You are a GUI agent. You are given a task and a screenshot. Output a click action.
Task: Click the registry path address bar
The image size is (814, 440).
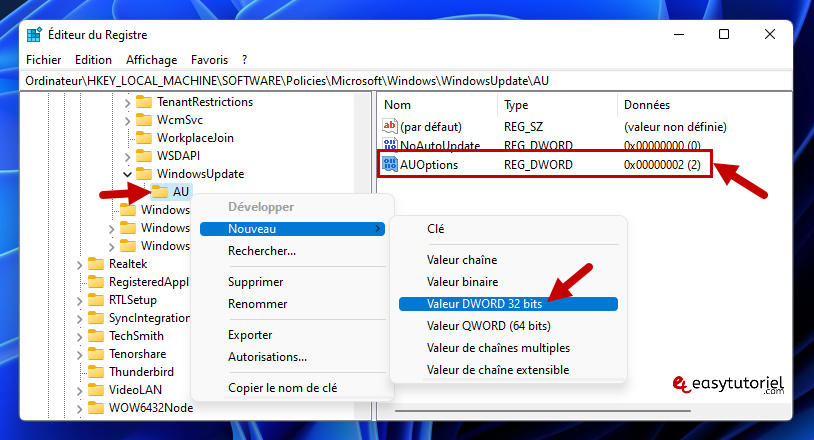406,81
